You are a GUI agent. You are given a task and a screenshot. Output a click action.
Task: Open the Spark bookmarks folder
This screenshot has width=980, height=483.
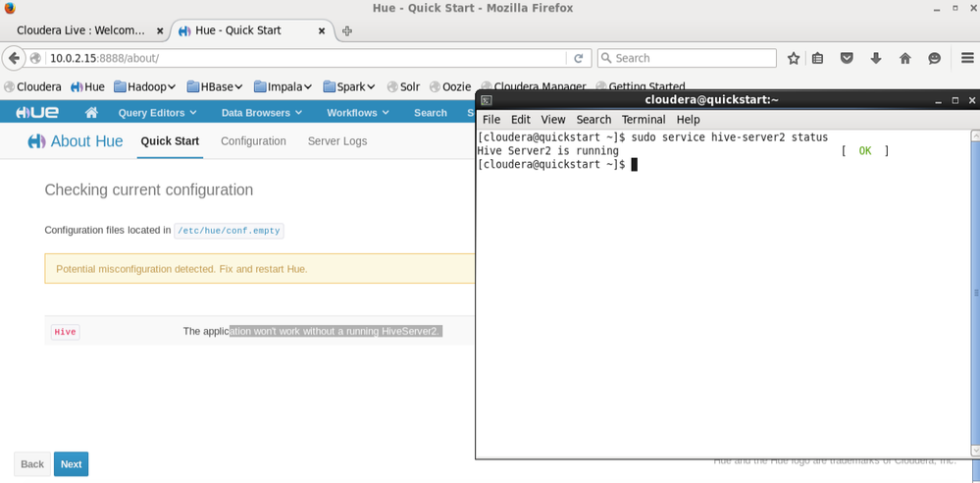tap(349, 87)
